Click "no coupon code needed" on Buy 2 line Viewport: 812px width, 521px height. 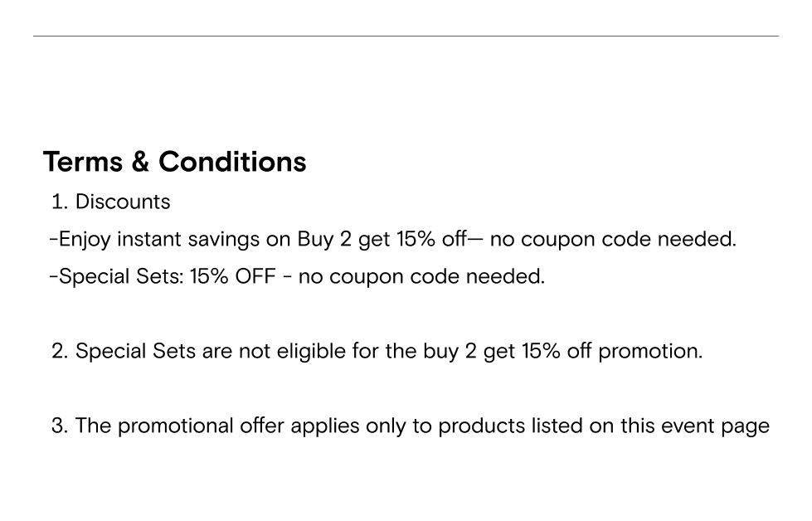(613, 240)
